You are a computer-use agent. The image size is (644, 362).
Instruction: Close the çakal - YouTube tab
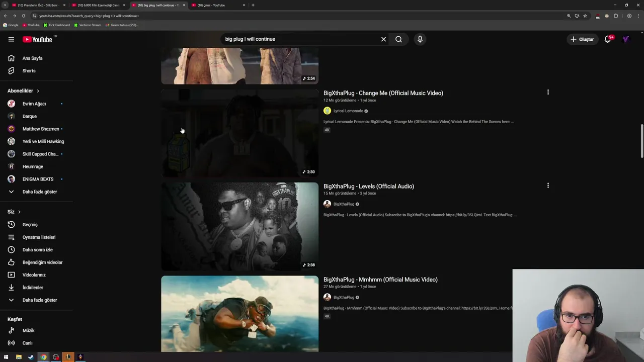point(244,5)
